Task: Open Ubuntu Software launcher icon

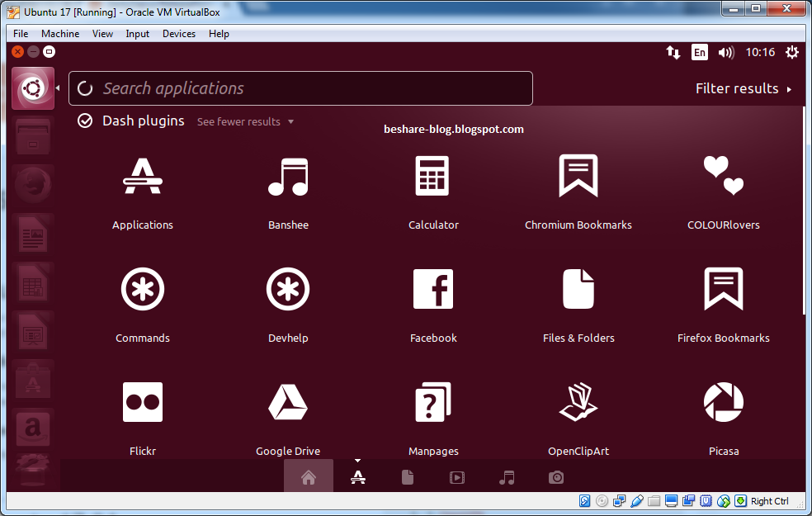Action: pyautogui.click(x=33, y=380)
